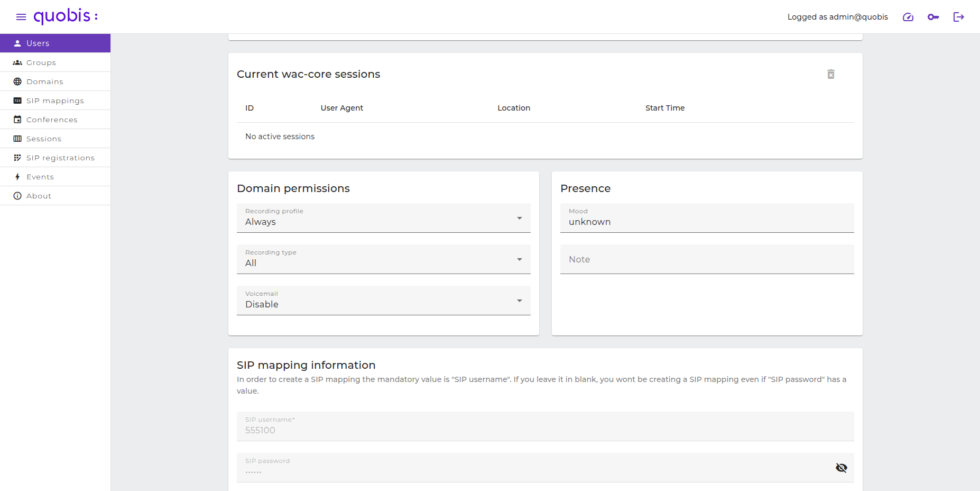Open the Recording profile dropdown
This screenshot has width=980, height=491.
[384, 218]
